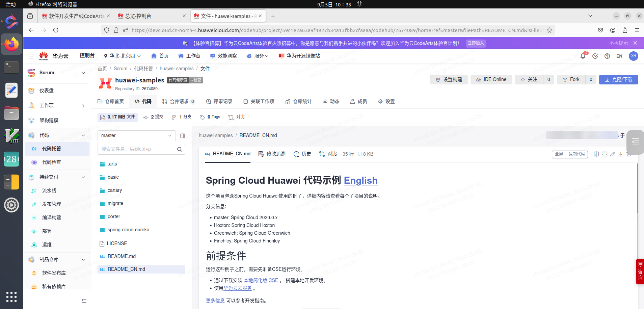Open the notification bell with badge 17
The width and height of the screenshot is (644, 309).
[583, 56]
